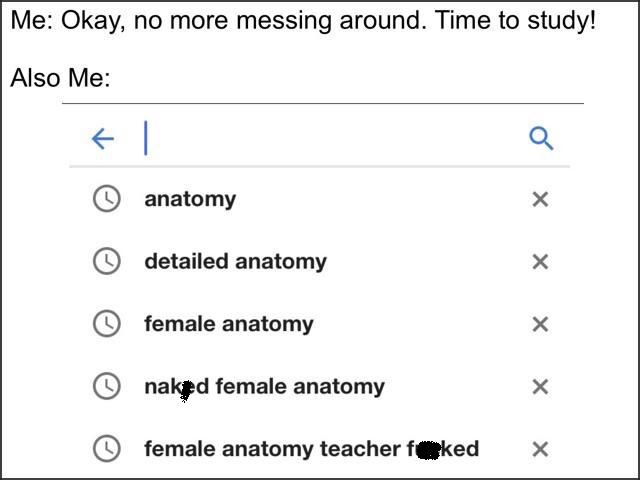The width and height of the screenshot is (640, 480).
Task: Click the clock icon on the fourth suggestion
Action: (x=106, y=386)
